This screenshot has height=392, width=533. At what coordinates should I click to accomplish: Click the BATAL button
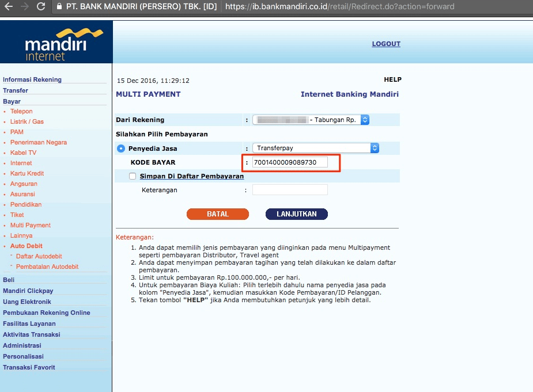[218, 214]
